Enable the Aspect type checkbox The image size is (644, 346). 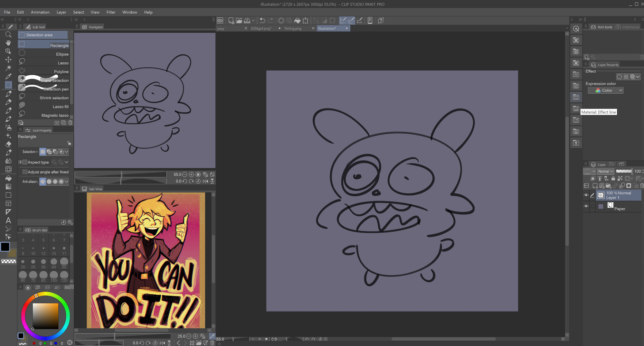(25, 162)
